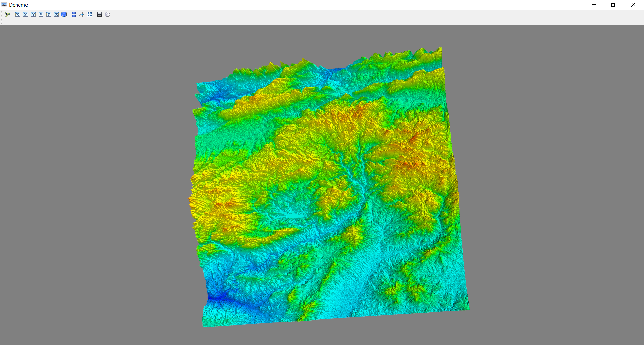
Task: Select the second Y axis view icon
Action: point(41,14)
